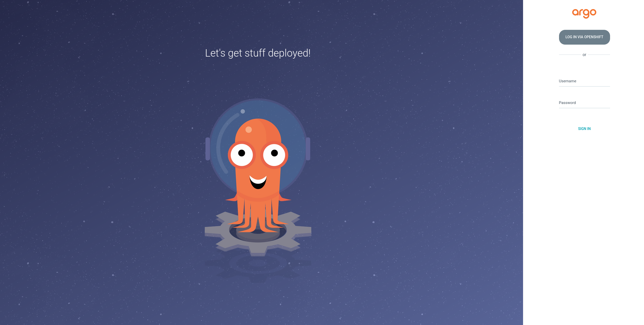Click the helmet's left ear piece
This screenshot has height=325, width=644.
pyautogui.click(x=208, y=149)
